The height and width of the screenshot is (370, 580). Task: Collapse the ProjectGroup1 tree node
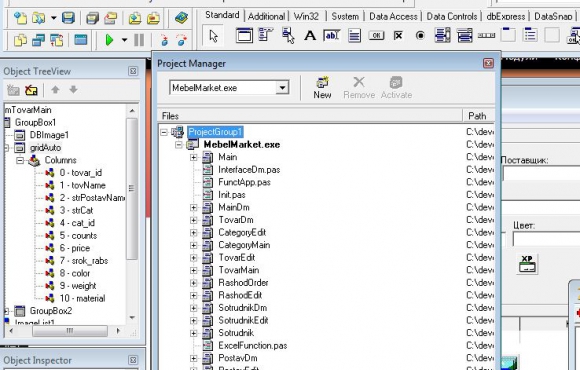coord(164,132)
